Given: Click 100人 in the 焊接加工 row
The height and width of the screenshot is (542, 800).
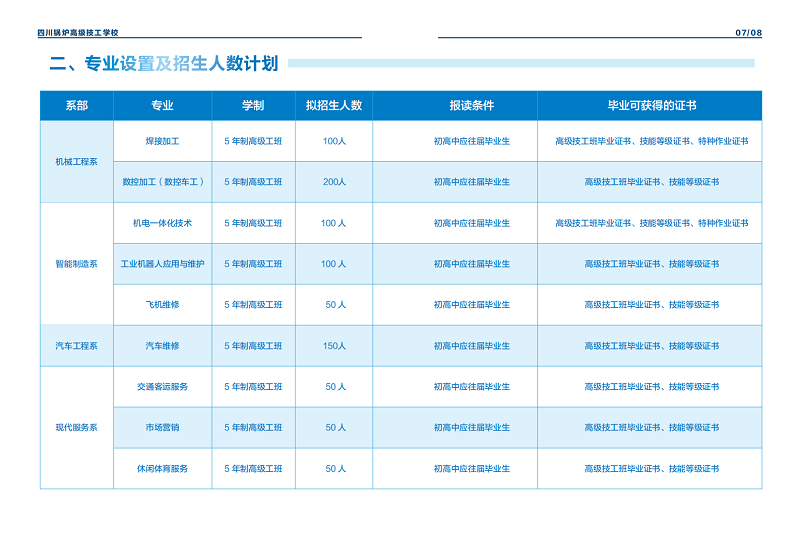Looking at the screenshot, I should (334, 141).
